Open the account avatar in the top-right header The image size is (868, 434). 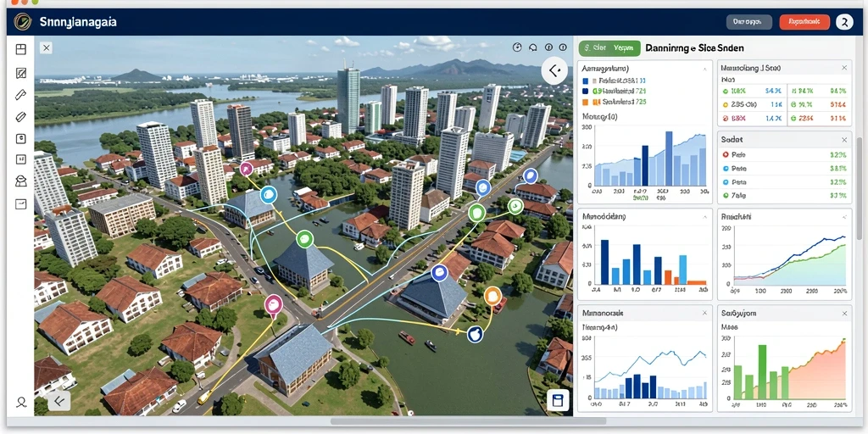844,21
